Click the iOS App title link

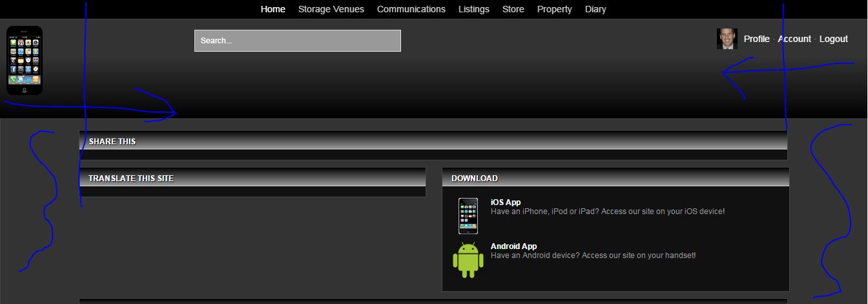[506, 202]
